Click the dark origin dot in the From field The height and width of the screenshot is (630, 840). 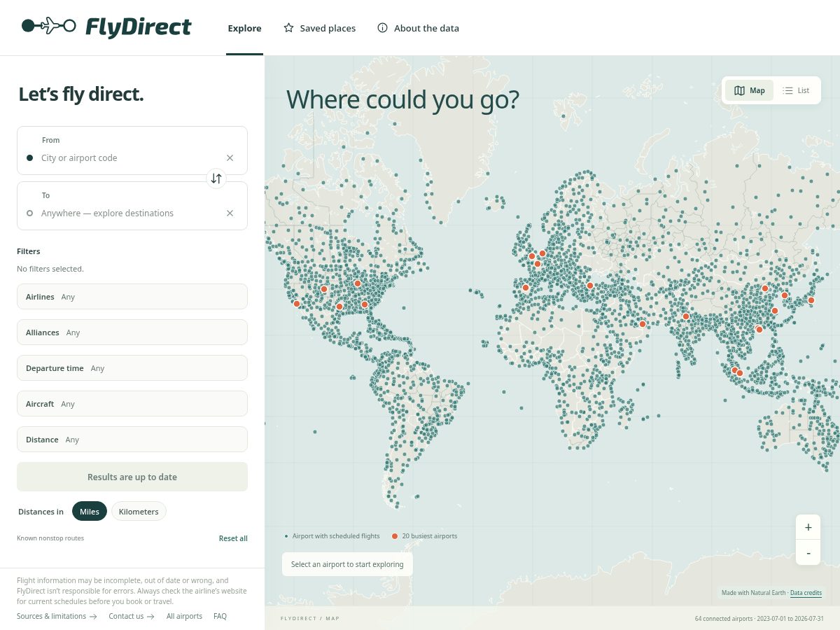click(29, 158)
